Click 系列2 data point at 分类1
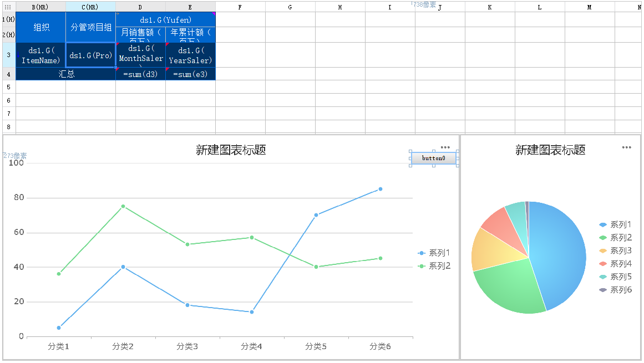This screenshot has height=363, width=644. pos(59,274)
